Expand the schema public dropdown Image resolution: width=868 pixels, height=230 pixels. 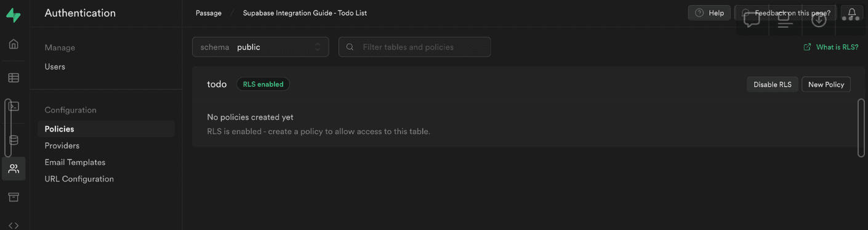[260, 47]
